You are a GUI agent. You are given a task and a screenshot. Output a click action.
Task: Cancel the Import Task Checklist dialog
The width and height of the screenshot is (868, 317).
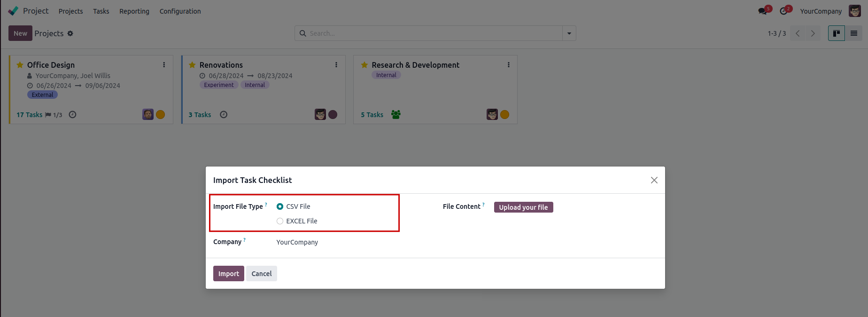click(x=261, y=274)
